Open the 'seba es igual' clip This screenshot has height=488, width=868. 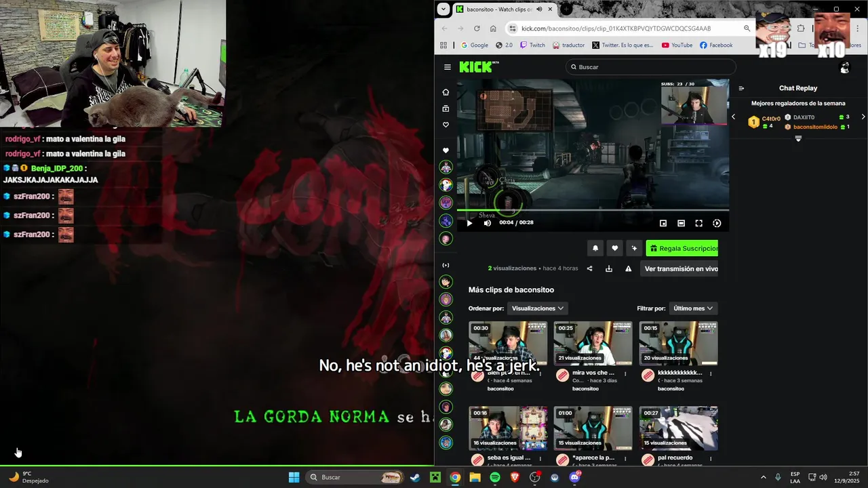508,428
